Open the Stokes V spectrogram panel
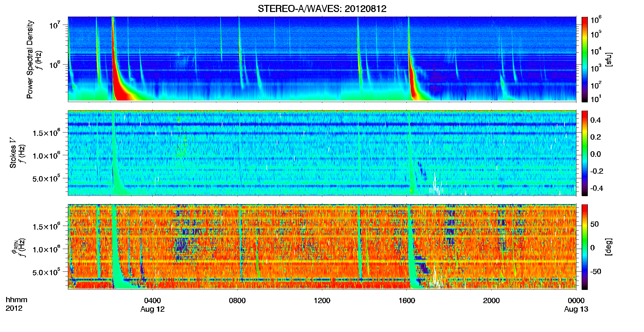Image resolution: width=644 pixels, height=332 pixels. tap(322, 153)
